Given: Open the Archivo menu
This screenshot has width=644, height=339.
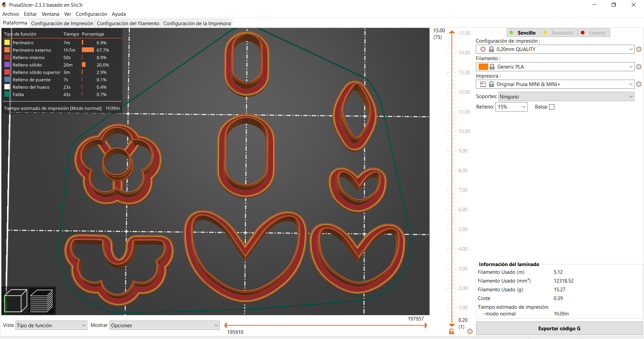Looking at the screenshot, I should (x=11, y=14).
